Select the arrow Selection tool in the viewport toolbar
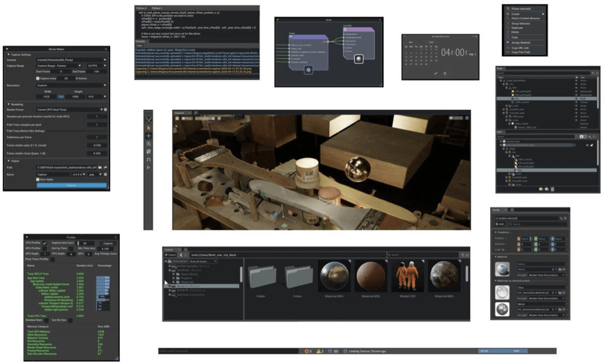This screenshot has height=364, width=604. (x=149, y=127)
